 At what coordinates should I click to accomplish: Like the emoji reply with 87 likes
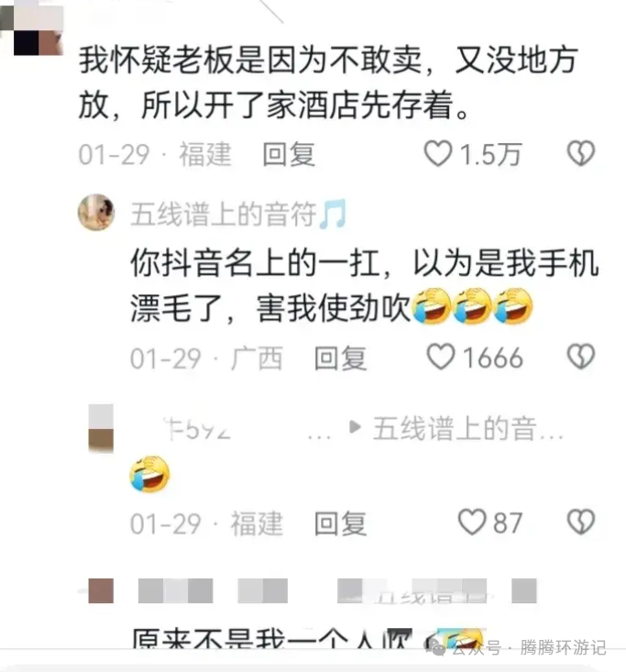click(472, 522)
